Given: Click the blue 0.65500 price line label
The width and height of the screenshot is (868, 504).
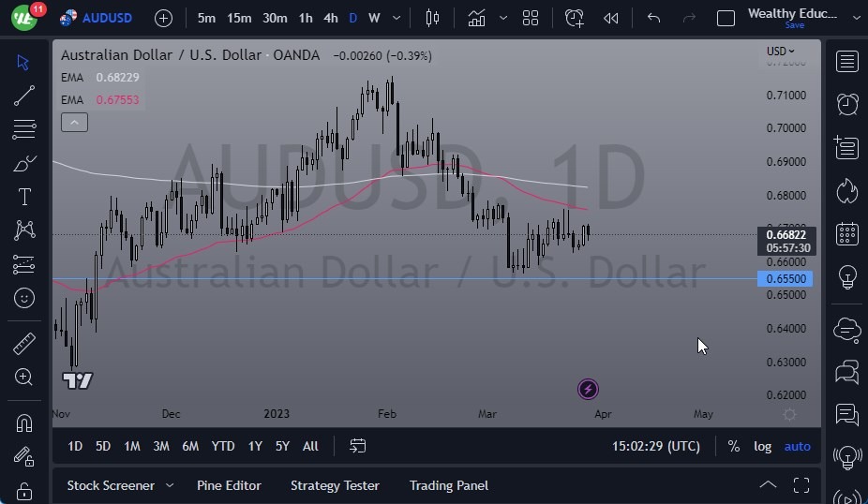Looking at the screenshot, I should (x=787, y=279).
